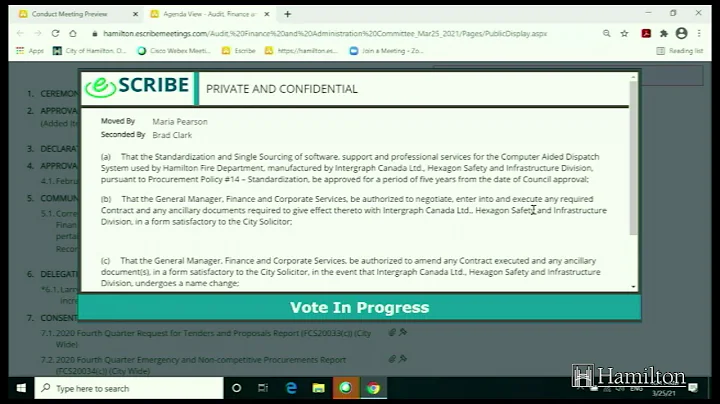Go back to previous page

click(20, 34)
